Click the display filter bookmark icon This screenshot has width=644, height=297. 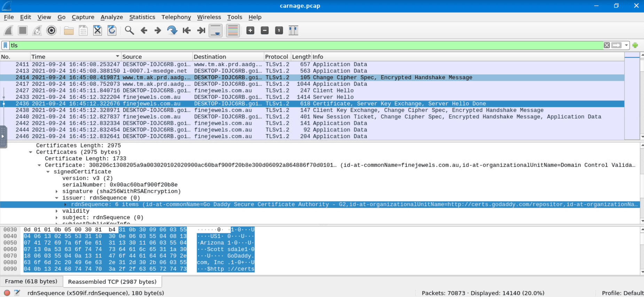[5, 45]
